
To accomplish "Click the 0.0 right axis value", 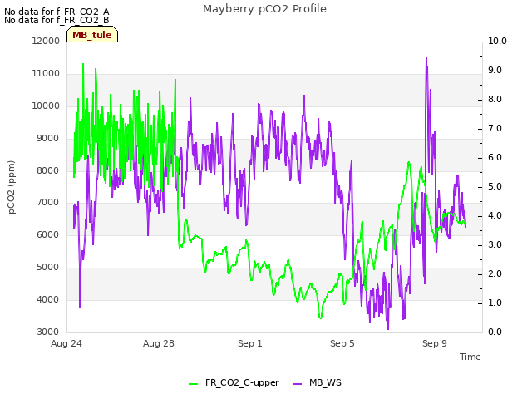I will point(495,332).
